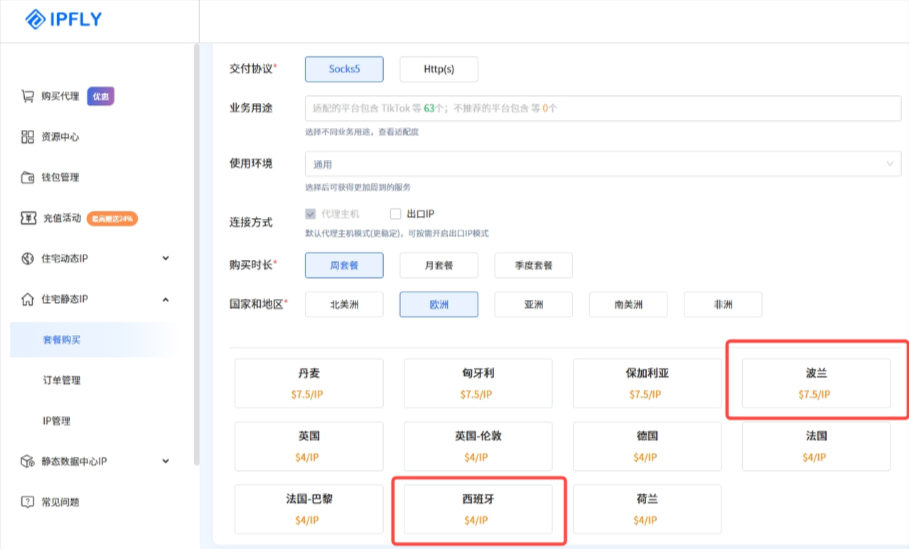This screenshot has height=549, width=909.
Task: Collapse the 住宅静态IP submenu chevron
Action: click(x=166, y=300)
